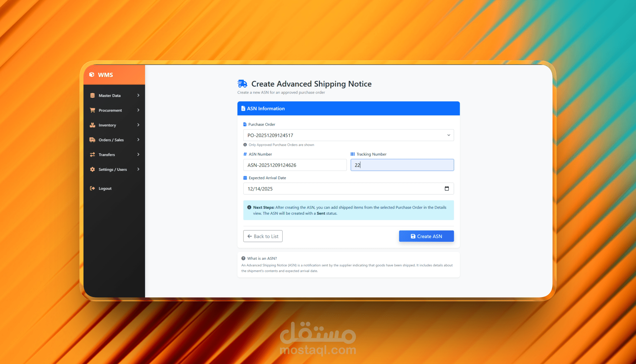The width and height of the screenshot is (636, 364).
Task: Click the WMS cube logo icon
Action: [x=92, y=75]
